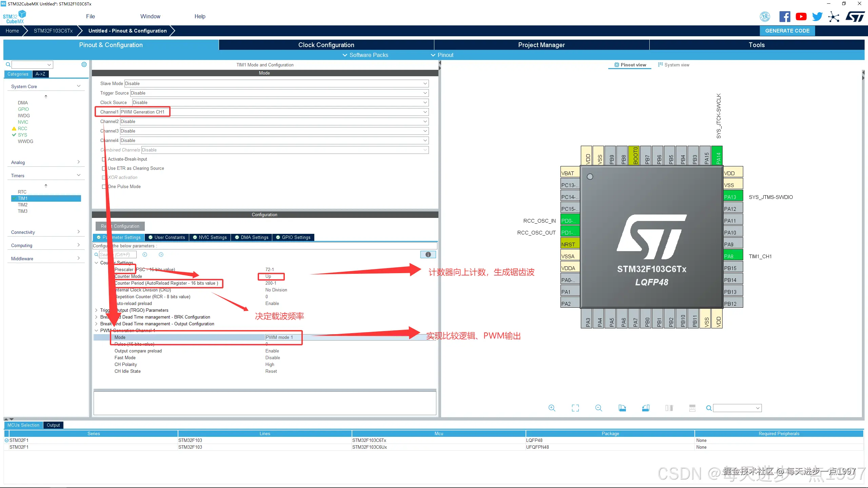Screen dimensions: 868x488
Task: Click the STM32F103C6Tx breadcrumb
Action: [53, 30]
